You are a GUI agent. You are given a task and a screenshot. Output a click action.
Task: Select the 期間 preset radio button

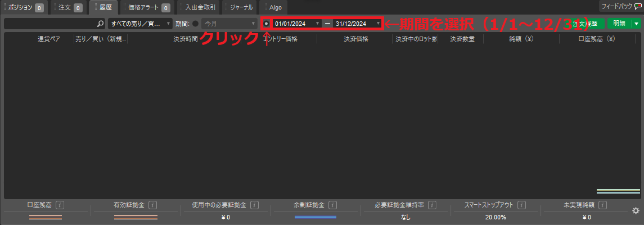pos(196,24)
